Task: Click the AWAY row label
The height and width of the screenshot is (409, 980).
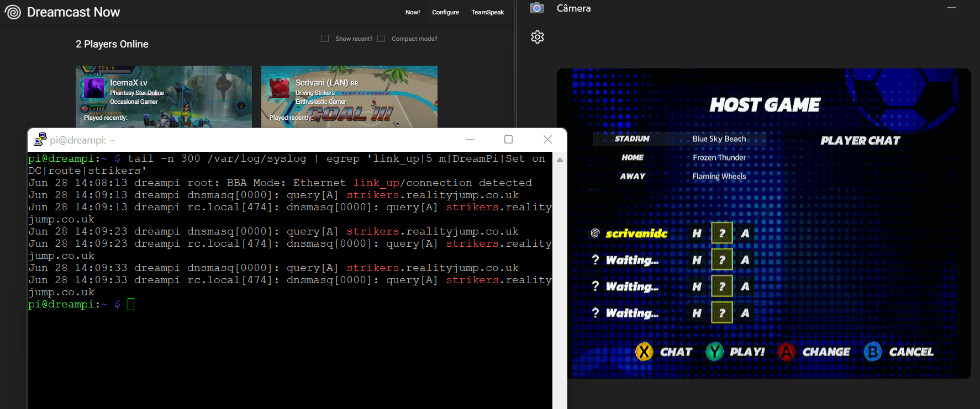Action: point(633,176)
